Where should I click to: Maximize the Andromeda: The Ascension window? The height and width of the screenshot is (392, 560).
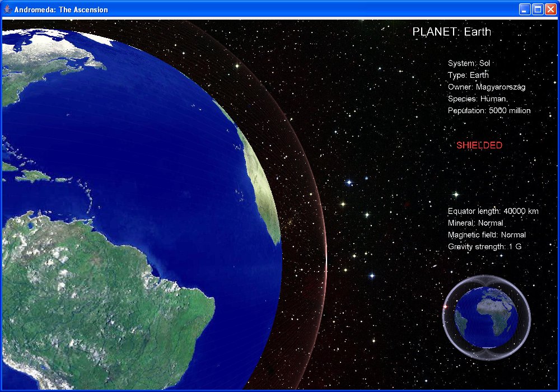click(x=537, y=10)
